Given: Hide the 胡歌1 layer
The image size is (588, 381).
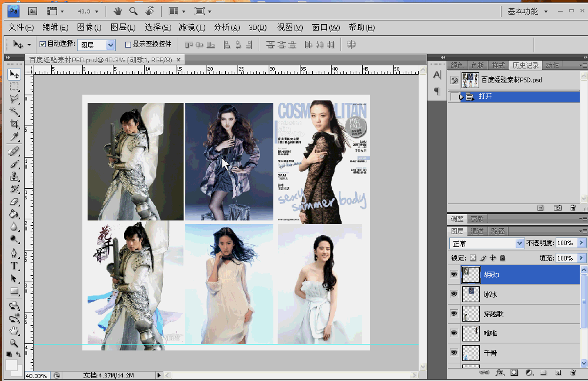Looking at the screenshot, I should coord(454,275).
